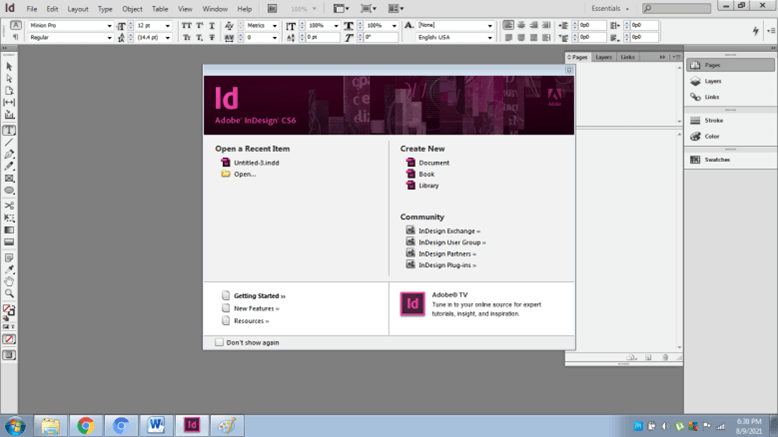Viewport: 778px width, 437px height.
Task: Open the 12 pt font size dropdown
Action: (x=168, y=25)
